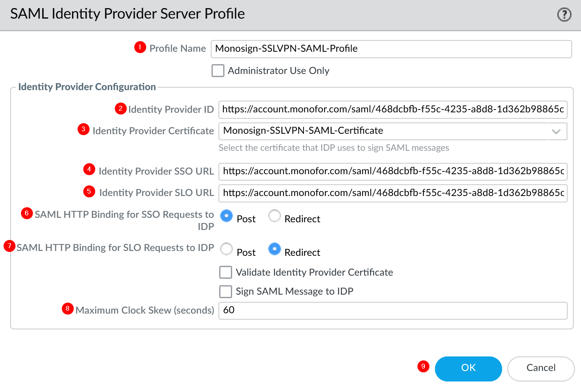Viewport: 581px width, 392px height.
Task: Click the Cancel button
Action: coord(541,368)
